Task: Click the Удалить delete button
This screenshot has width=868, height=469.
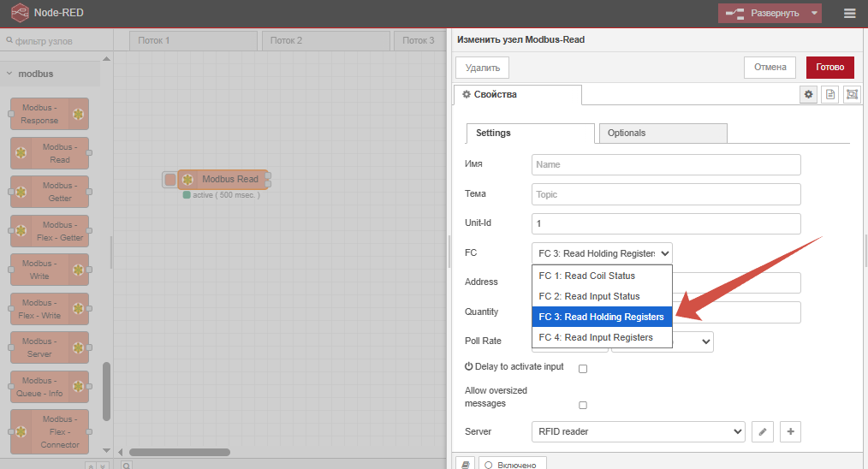Action: click(x=483, y=68)
